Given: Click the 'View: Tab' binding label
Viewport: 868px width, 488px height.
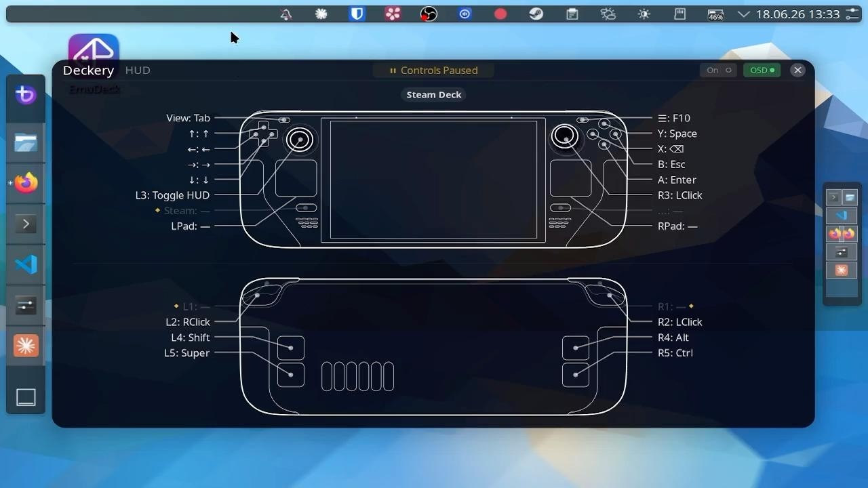Looking at the screenshot, I should click(x=188, y=118).
